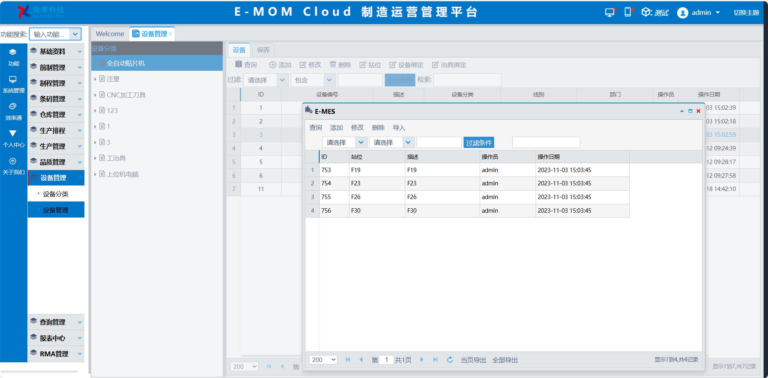Click next-page arrow in E-MES pager
The image size is (768, 378).
point(422,360)
